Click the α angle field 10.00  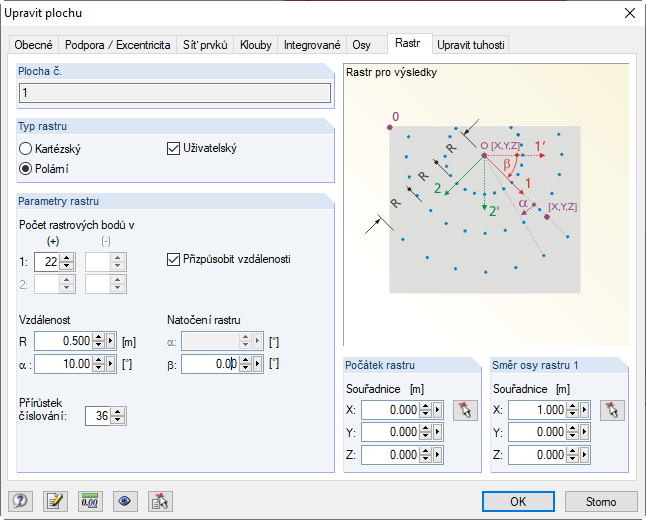pyautogui.click(x=63, y=364)
